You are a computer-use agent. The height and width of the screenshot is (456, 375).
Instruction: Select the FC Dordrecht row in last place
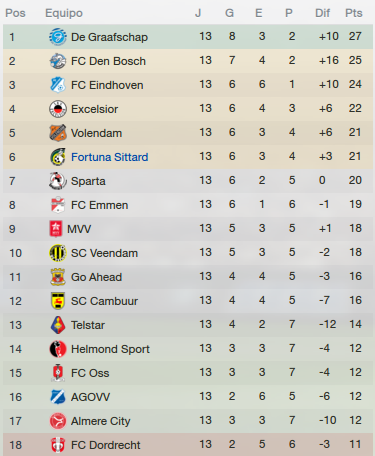click(188, 444)
